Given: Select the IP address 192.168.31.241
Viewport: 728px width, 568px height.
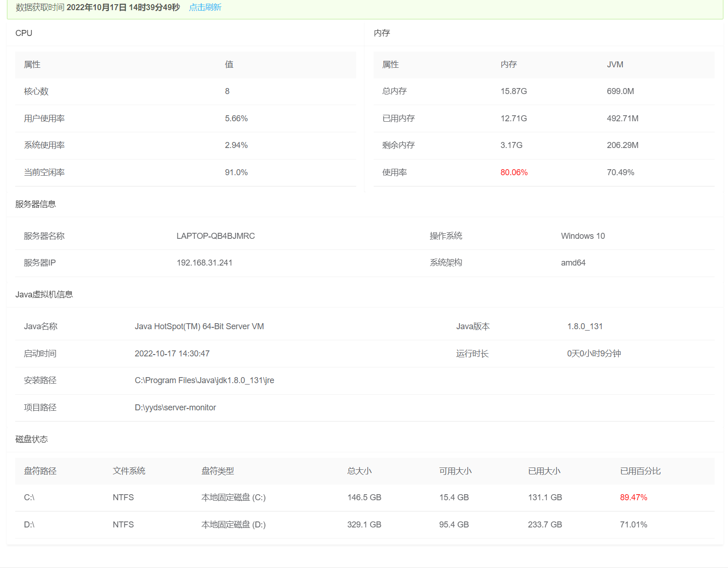Looking at the screenshot, I should 205,263.
